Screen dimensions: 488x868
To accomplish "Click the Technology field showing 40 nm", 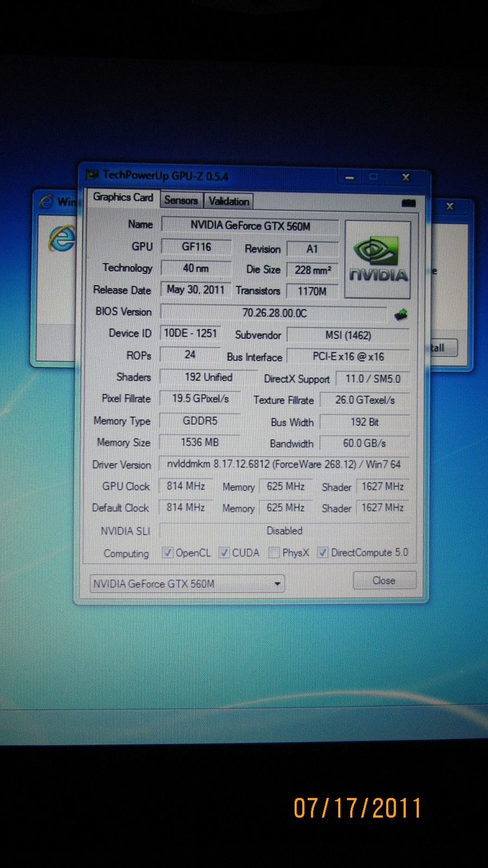I will click(x=196, y=268).
